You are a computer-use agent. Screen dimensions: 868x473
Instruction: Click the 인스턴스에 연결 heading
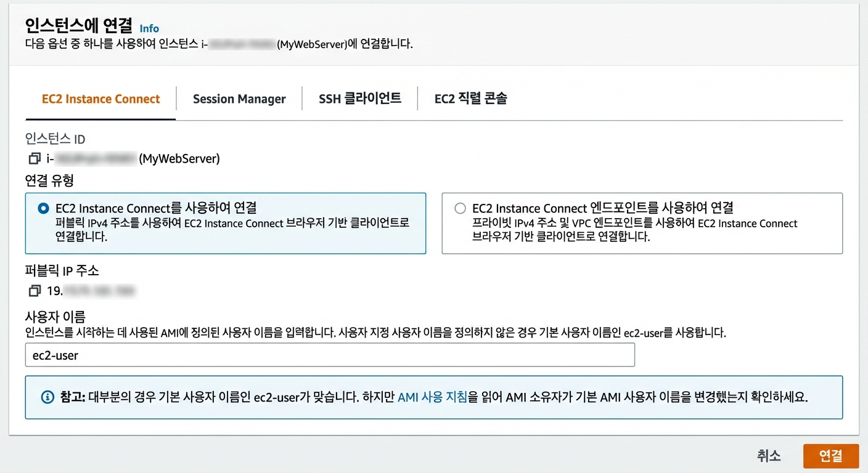(78, 26)
